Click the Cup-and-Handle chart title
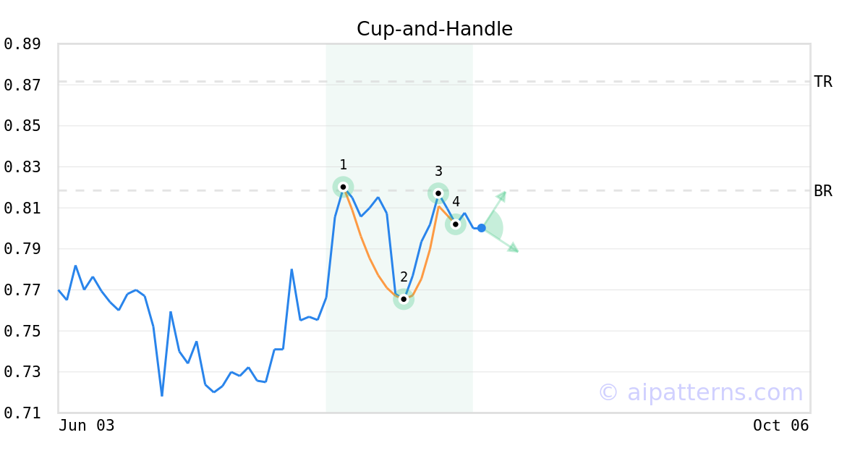868x456 pixels. (435, 29)
